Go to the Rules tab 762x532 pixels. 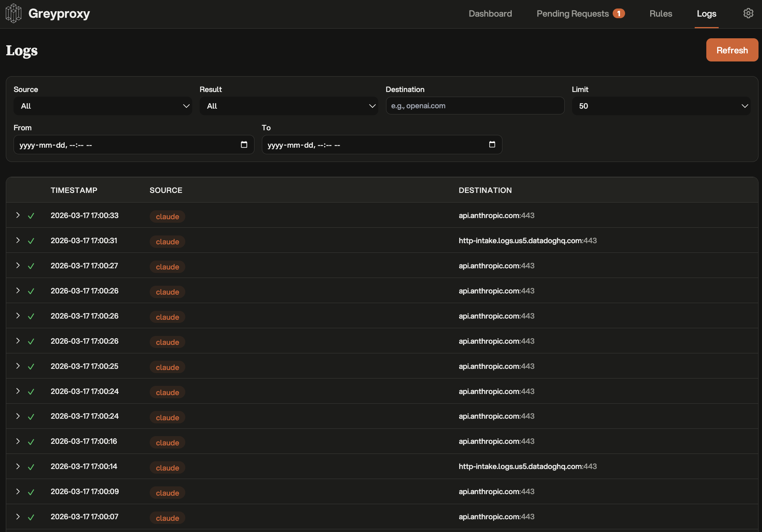(661, 14)
